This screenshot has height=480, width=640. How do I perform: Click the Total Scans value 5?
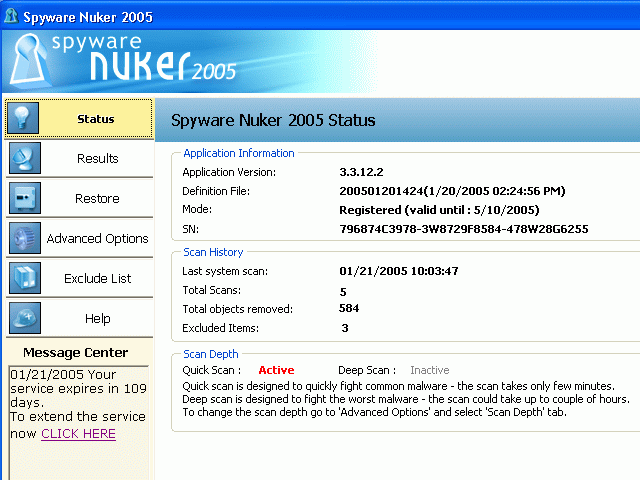pyautogui.click(x=343, y=292)
